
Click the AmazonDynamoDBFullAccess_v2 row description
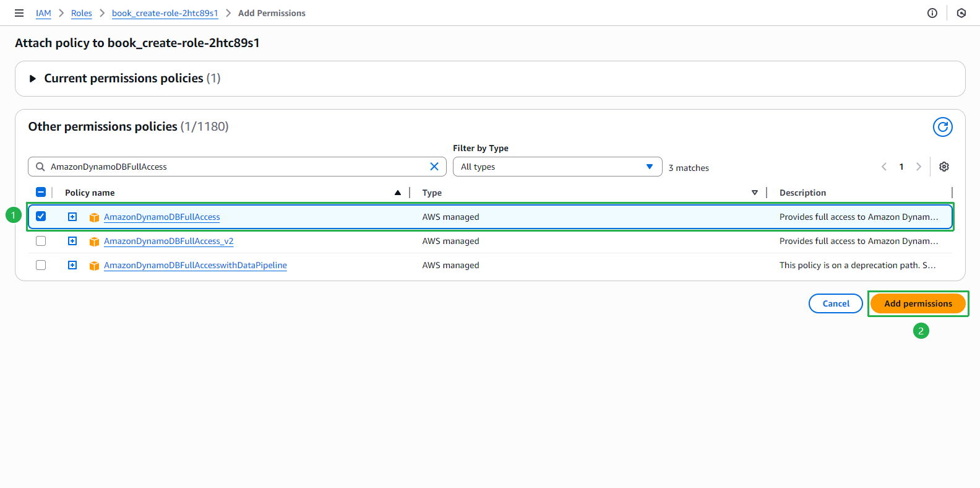click(859, 241)
